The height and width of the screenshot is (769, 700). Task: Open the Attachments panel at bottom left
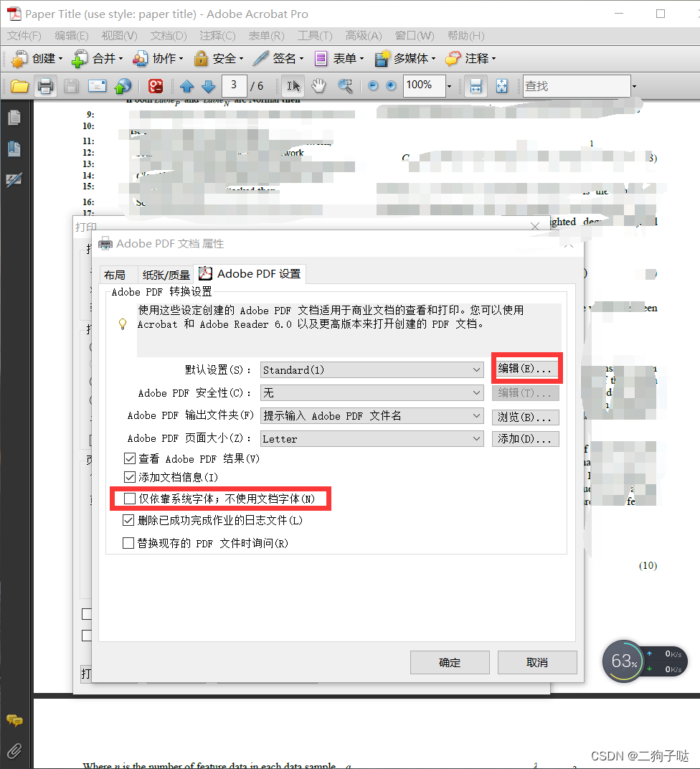coord(14,750)
